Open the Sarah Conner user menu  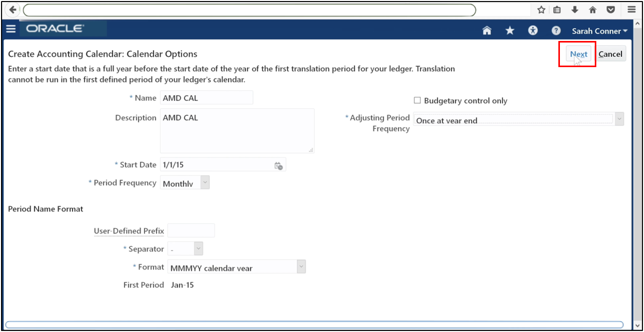tap(599, 31)
